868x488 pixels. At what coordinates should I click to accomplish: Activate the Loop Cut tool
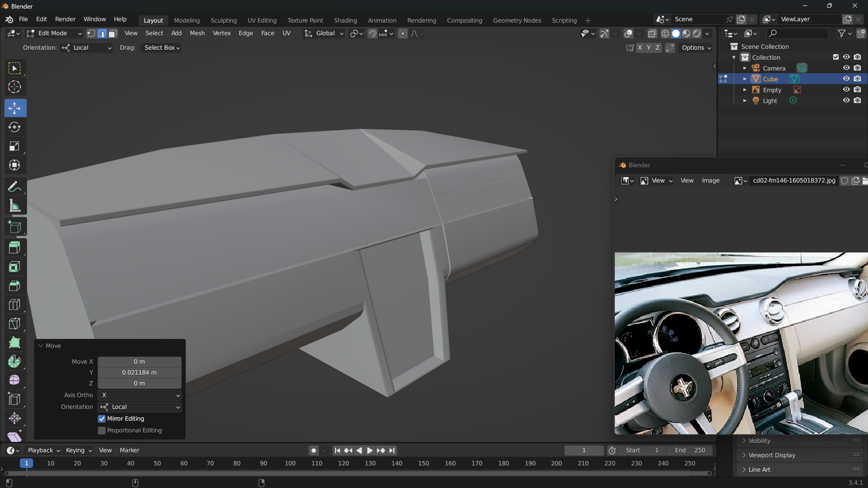[x=14, y=305]
